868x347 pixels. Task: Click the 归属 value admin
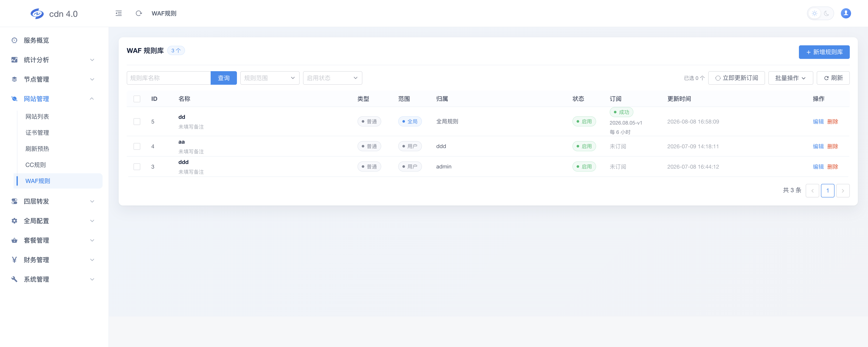(444, 167)
